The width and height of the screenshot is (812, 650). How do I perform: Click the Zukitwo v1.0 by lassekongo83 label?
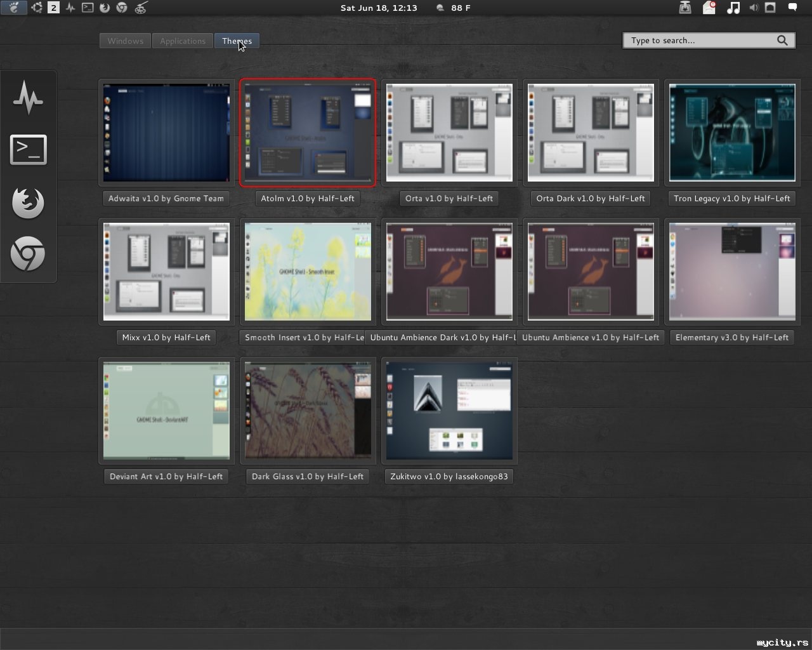[x=449, y=476]
